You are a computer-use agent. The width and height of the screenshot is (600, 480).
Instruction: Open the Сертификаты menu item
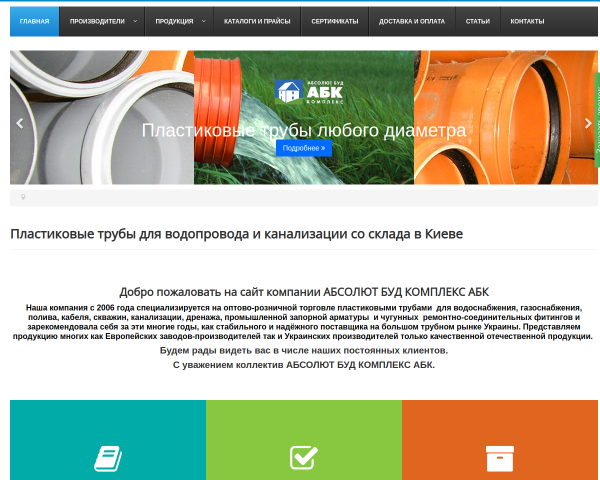coord(335,21)
